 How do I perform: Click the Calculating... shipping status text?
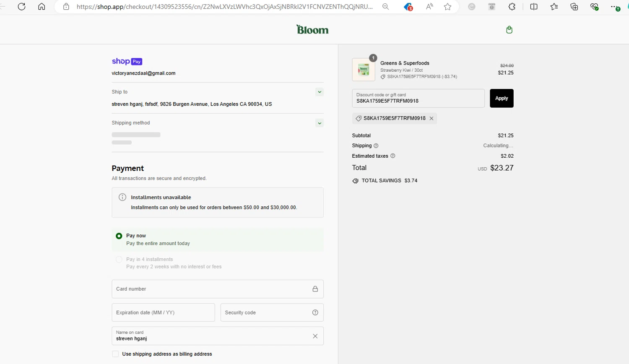(x=498, y=146)
